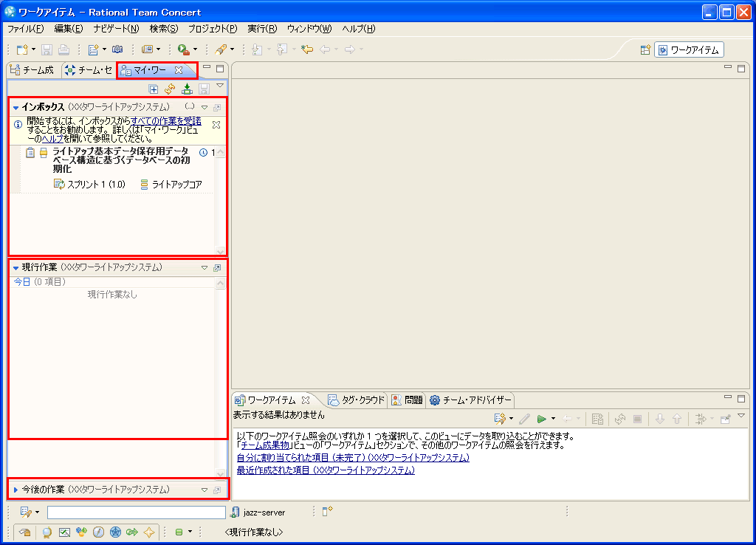Screen dimensions: 756x545
Task: Click the clock icon on the inbox work item
Action: tap(204, 152)
